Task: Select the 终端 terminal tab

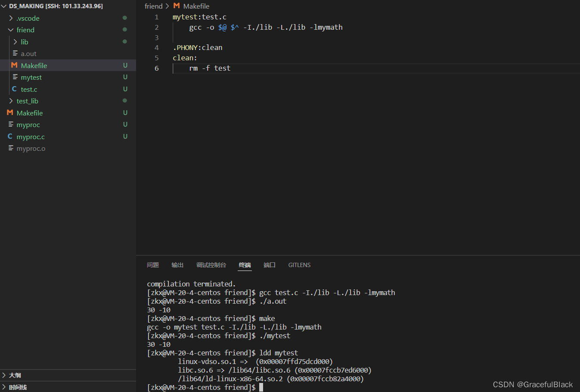Action: point(245,265)
